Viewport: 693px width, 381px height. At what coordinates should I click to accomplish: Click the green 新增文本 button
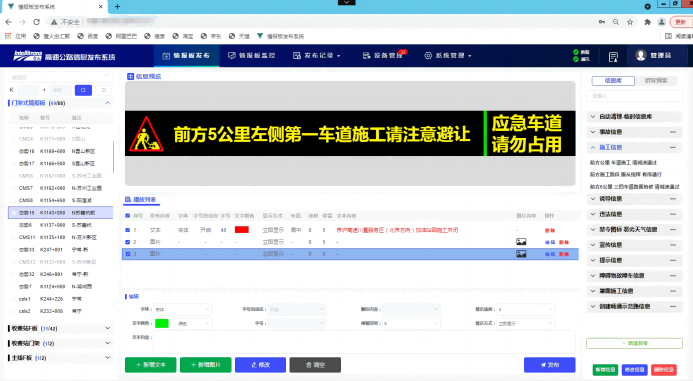tap(151, 365)
